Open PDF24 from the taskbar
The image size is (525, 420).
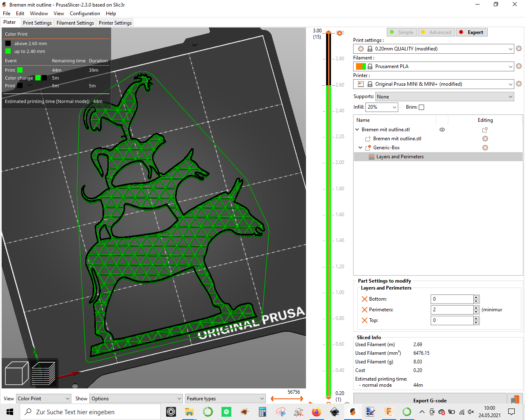click(299, 412)
